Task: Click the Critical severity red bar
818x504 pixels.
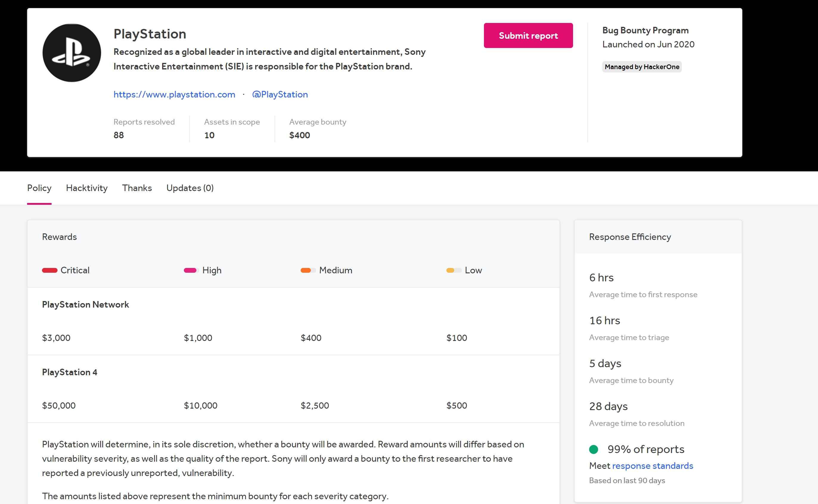Action: 50,270
